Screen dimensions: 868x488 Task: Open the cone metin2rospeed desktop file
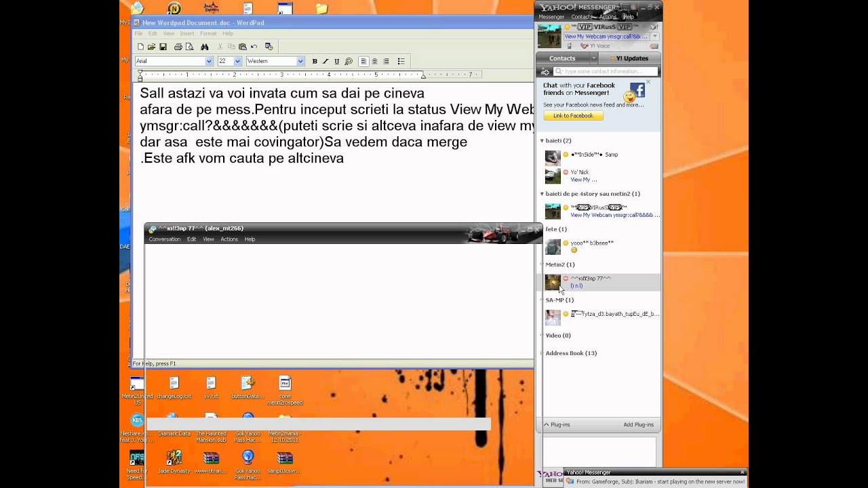pos(285,391)
